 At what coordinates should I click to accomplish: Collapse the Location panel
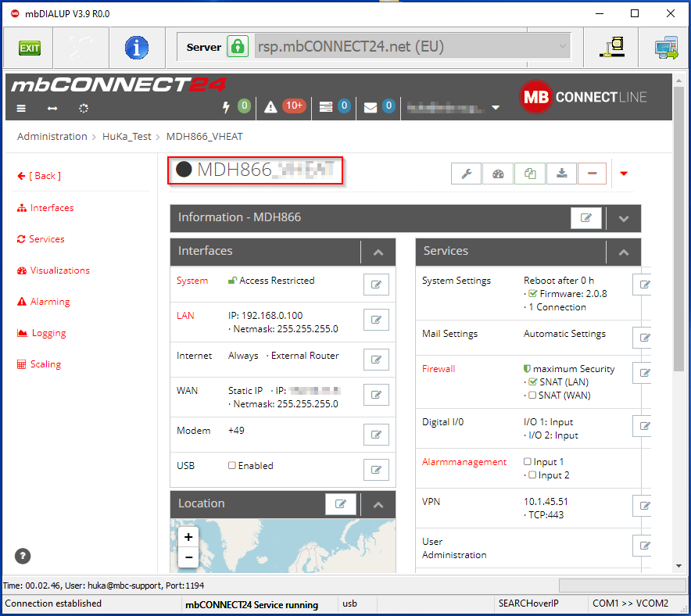tap(378, 505)
